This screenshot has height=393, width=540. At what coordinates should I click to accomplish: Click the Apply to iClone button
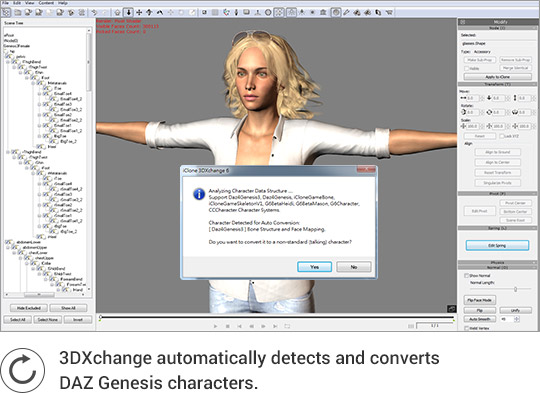point(497,77)
